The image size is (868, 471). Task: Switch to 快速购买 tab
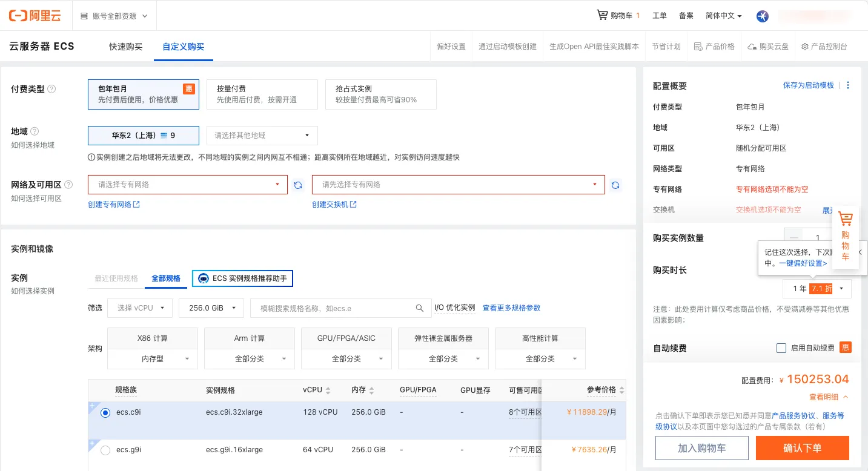pyautogui.click(x=126, y=47)
